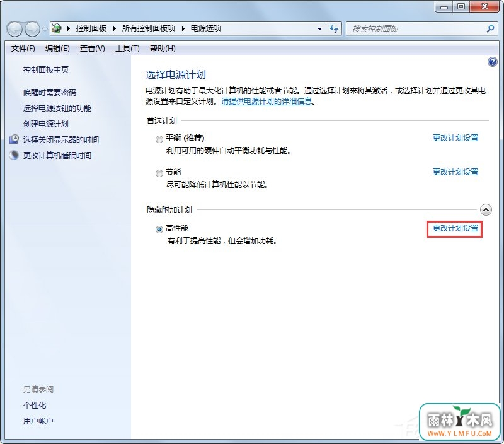Click the 控制面板 breadcrumb segment
Screen dimensions: 504x444
(91, 28)
